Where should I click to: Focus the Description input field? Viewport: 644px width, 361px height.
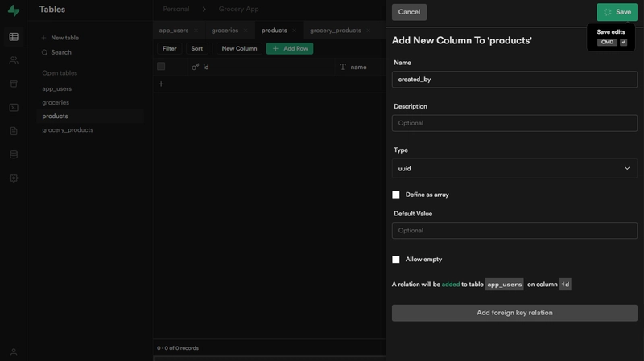coord(514,123)
